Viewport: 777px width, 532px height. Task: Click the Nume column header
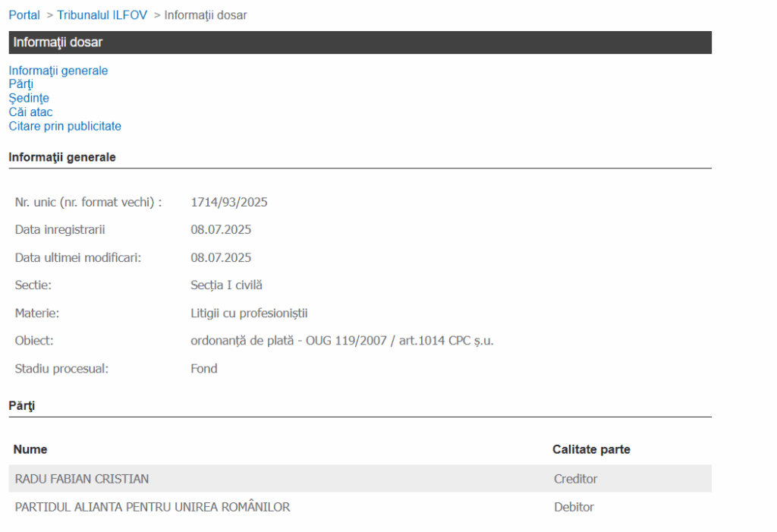[30, 449]
